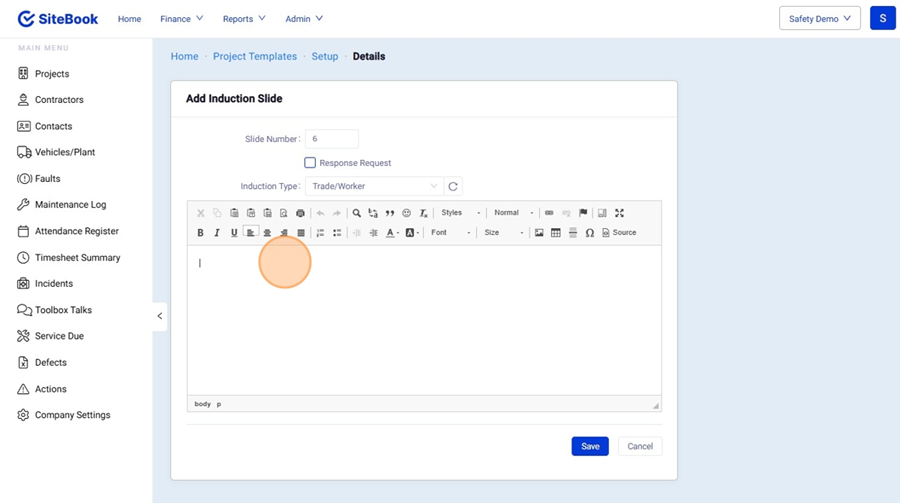Open the Safety Demo account selector

click(x=819, y=19)
